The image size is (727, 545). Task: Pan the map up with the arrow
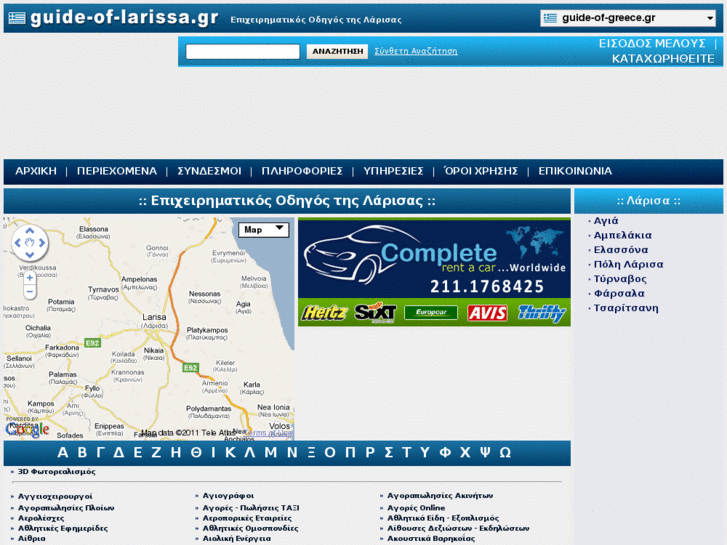pos(30,231)
